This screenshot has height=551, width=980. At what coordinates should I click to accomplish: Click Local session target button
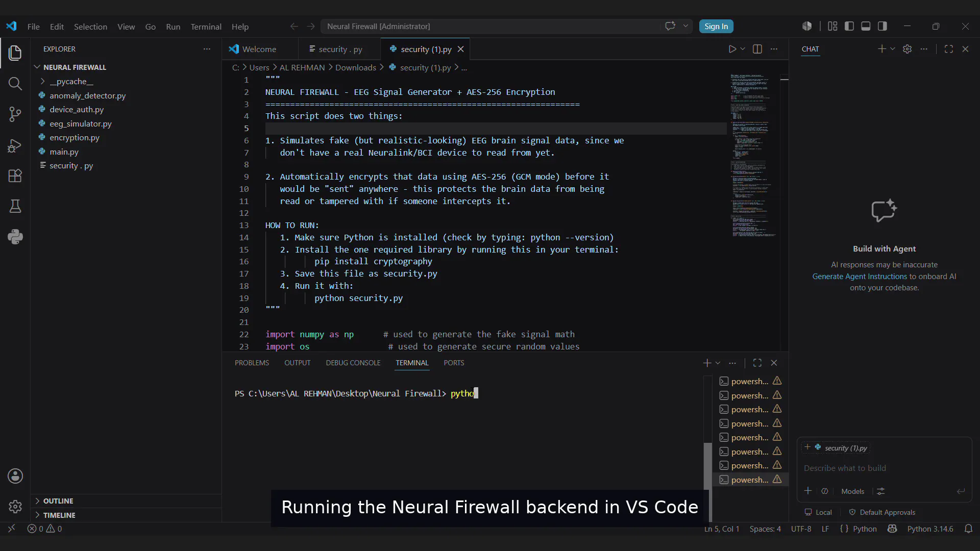818,512
